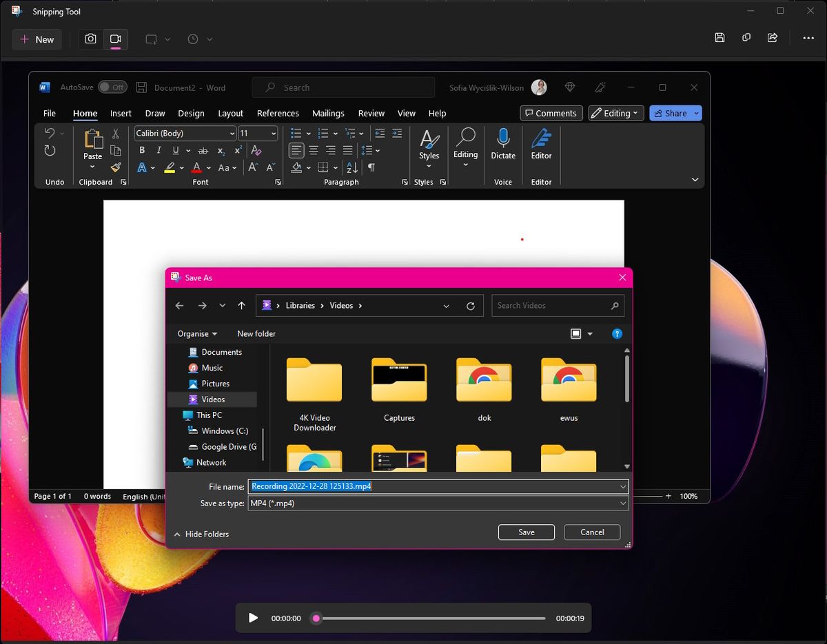The height and width of the screenshot is (644, 827).
Task: Click the New button in Snipping Tool
Action: (x=37, y=39)
